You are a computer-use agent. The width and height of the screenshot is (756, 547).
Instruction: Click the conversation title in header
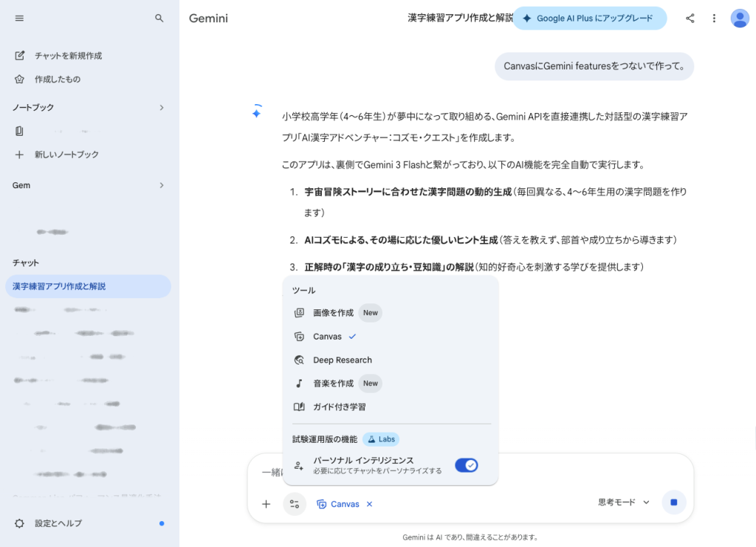(460, 18)
